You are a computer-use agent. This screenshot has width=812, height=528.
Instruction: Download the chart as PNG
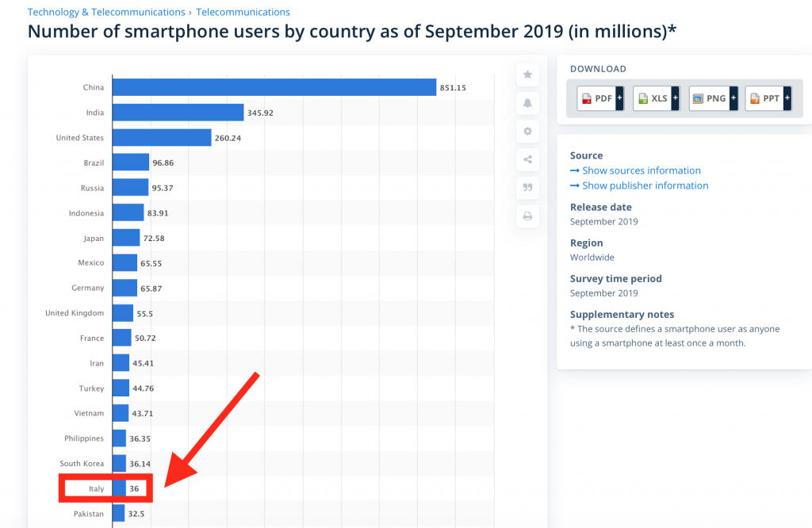(x=713, y=98)
